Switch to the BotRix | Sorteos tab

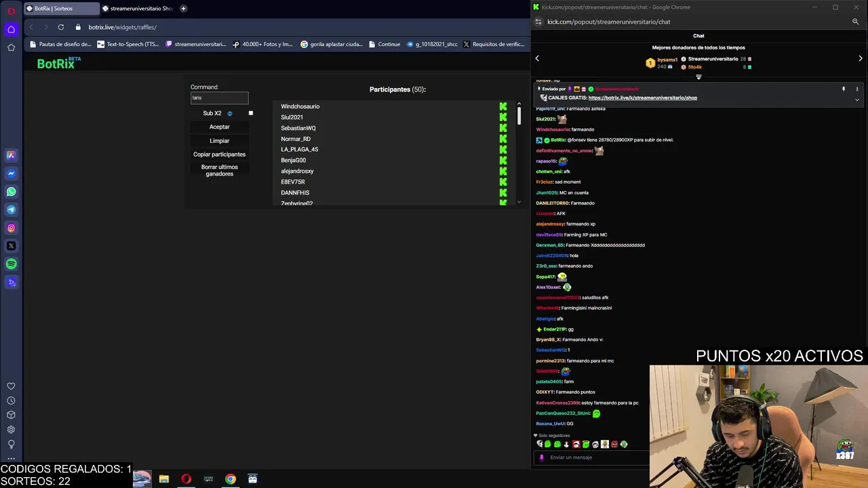tap(62, 8)
